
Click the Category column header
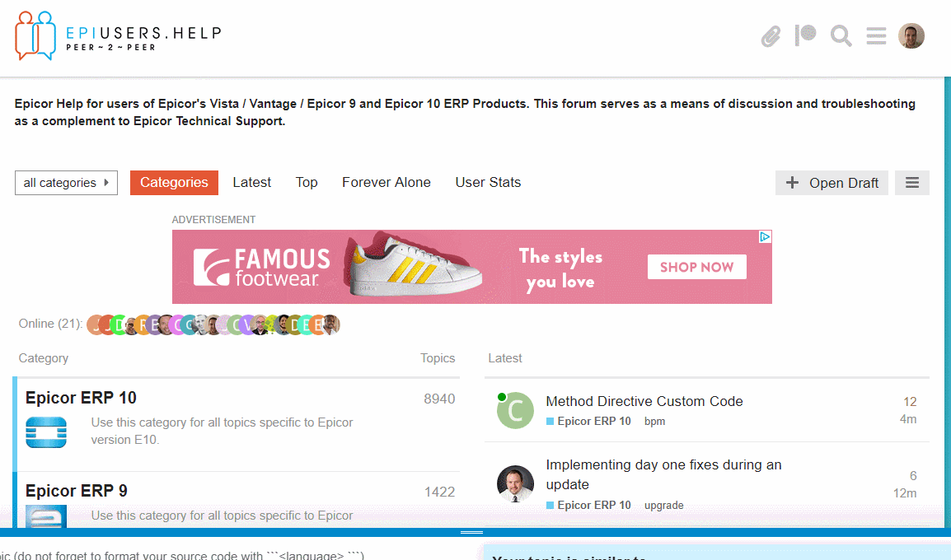43,358
